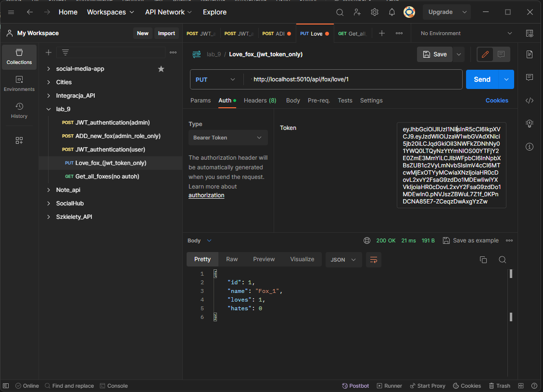The height and width of the screenshot is (392, 543).
Task: Click the pencil edit mode icon
Action: tap(485, 54)
